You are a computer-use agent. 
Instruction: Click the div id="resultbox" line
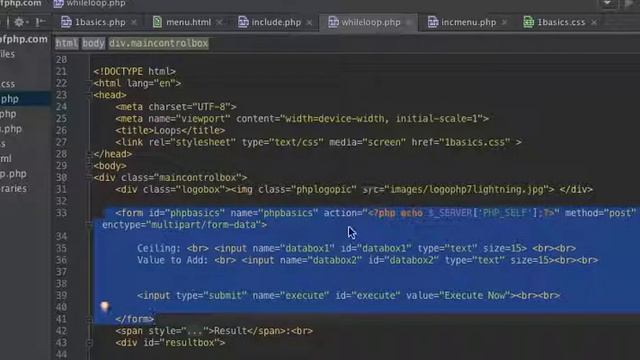tap(170, 343)
